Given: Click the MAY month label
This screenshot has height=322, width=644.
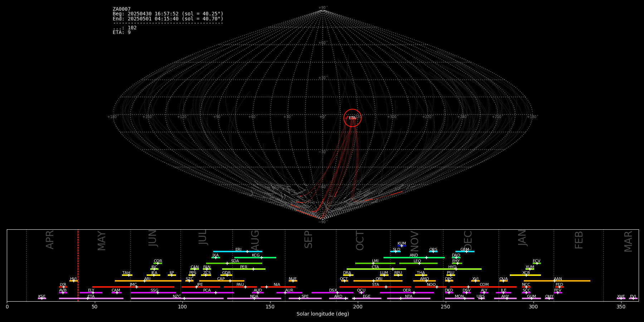Looking at the screenshot, I should [x=102, y=241].
